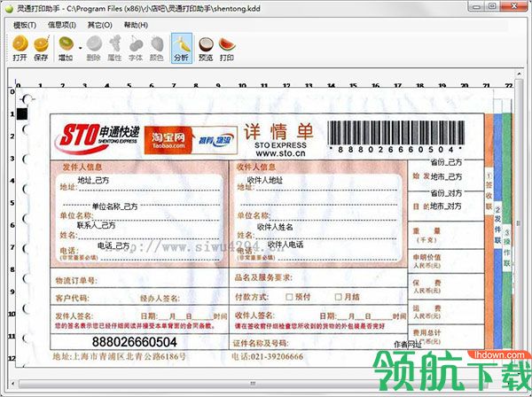This screenshot has height=397, width=532.
Task: Click the application icon in the title bar
Action: (x=9, y=9)
